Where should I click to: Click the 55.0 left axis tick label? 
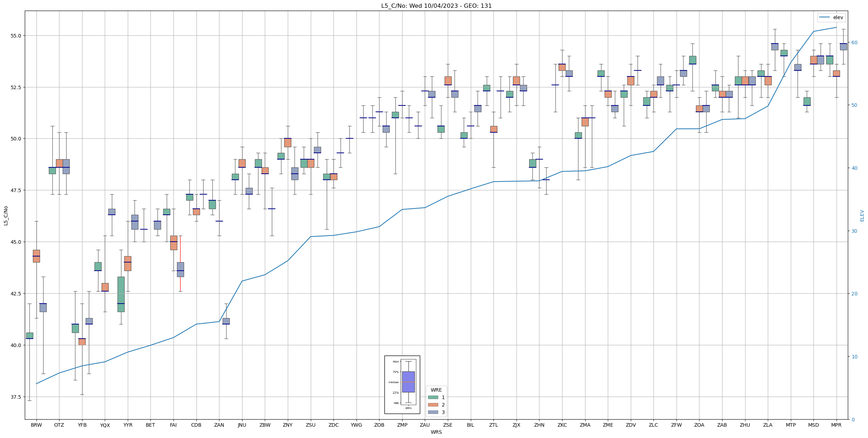point(16,36)
